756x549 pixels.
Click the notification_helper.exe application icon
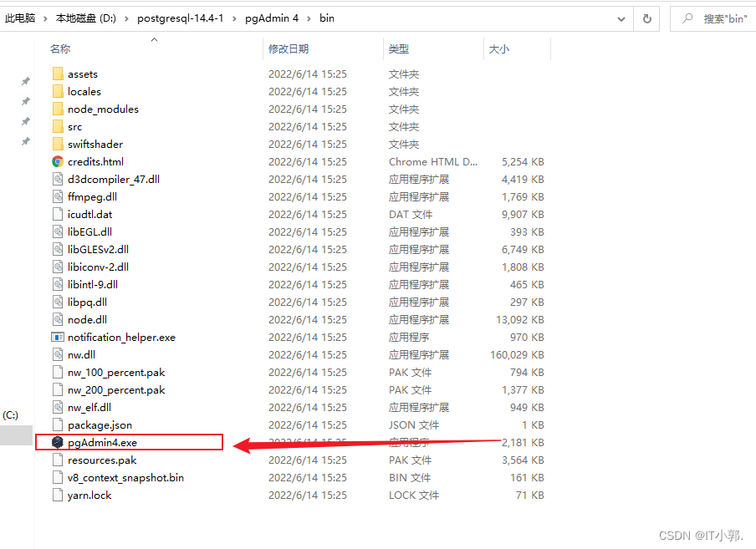point(58,337)
